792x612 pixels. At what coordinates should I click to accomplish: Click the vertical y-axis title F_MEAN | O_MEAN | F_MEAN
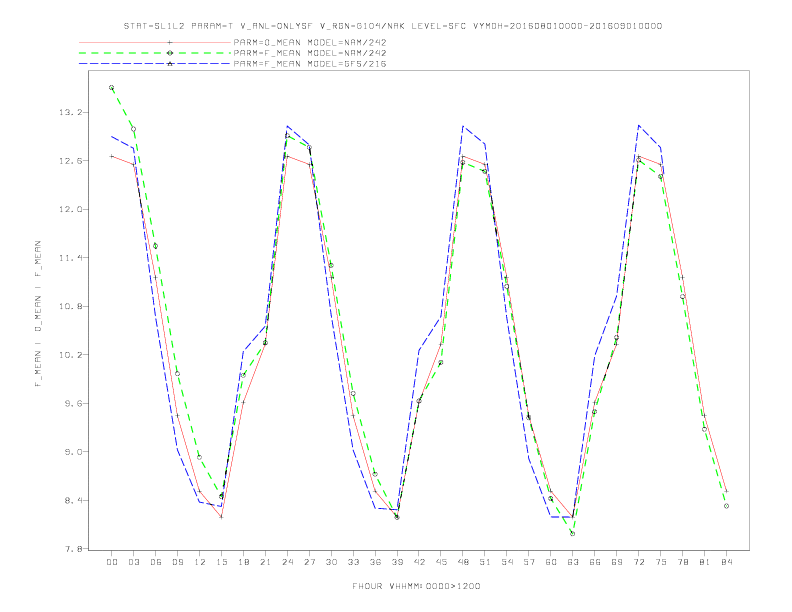[x=38, y=314]
